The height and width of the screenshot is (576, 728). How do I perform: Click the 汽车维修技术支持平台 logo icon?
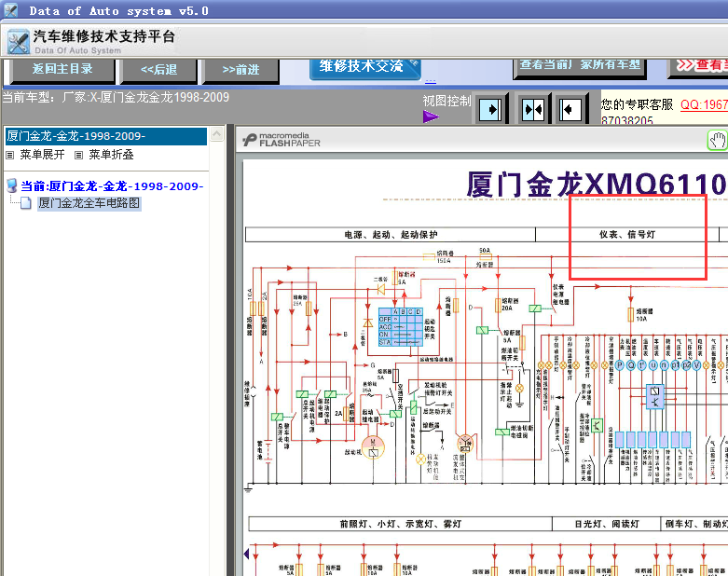click(18, 42)
